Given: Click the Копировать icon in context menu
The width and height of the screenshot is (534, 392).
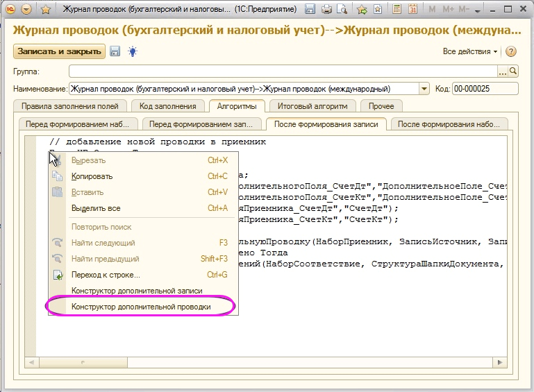Looking at the screenshot, I should click(58, 176).
